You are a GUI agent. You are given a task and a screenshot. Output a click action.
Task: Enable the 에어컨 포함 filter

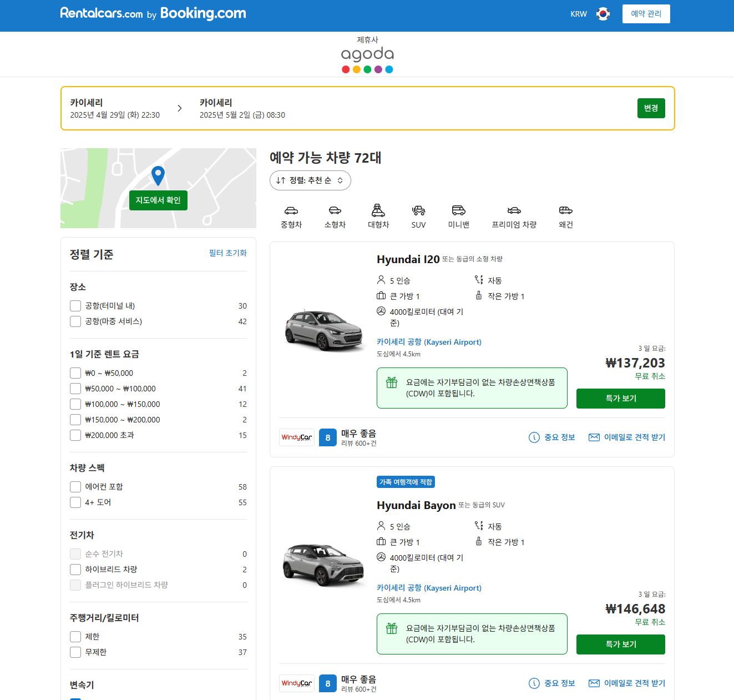75,487
